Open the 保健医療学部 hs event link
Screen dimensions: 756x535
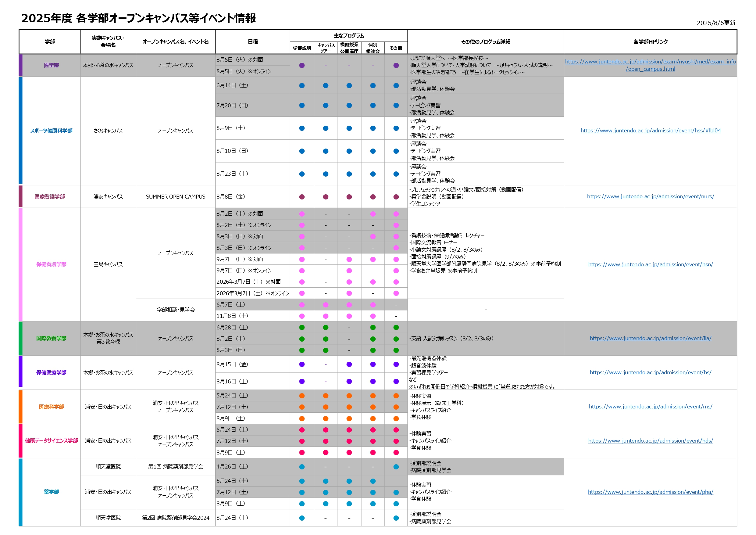pos(650,372)
